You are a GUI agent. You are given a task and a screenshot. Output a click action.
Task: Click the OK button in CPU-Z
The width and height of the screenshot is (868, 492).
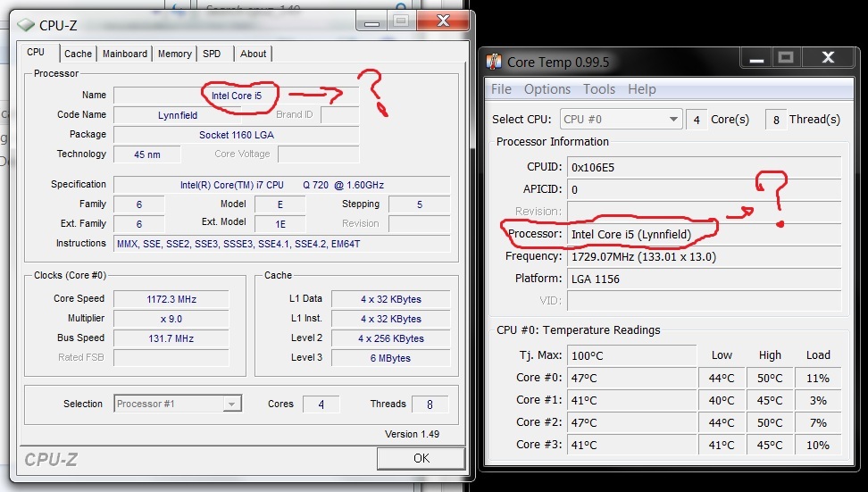coord(421,458)
